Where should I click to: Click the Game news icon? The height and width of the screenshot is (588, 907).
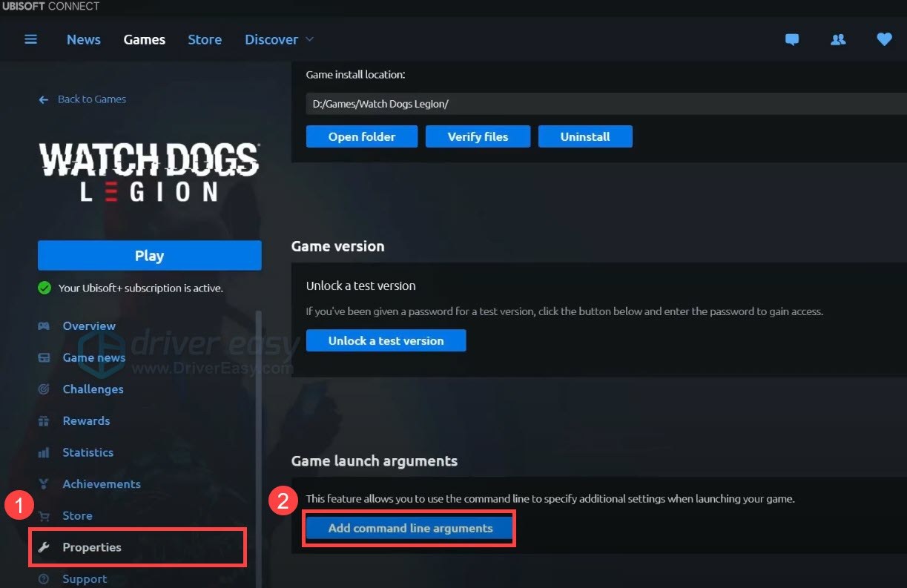[44, 357]
